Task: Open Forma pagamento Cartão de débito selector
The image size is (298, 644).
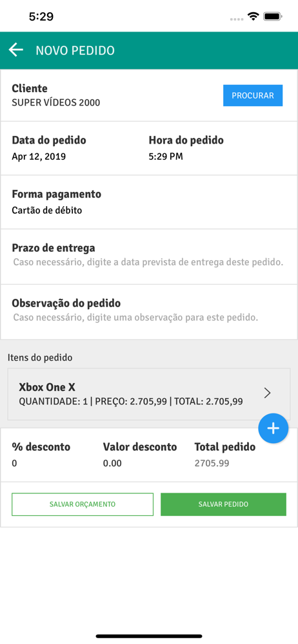Action: (149, 202)
